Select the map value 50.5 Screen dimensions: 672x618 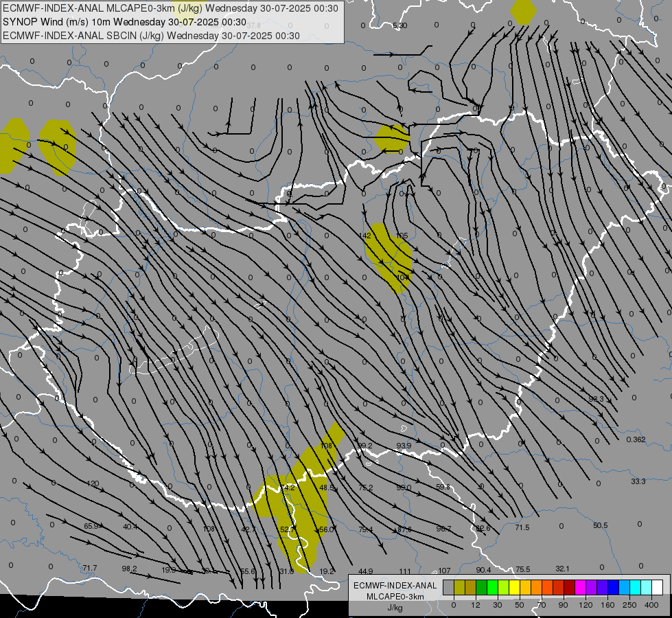click(x=601, y=525)
